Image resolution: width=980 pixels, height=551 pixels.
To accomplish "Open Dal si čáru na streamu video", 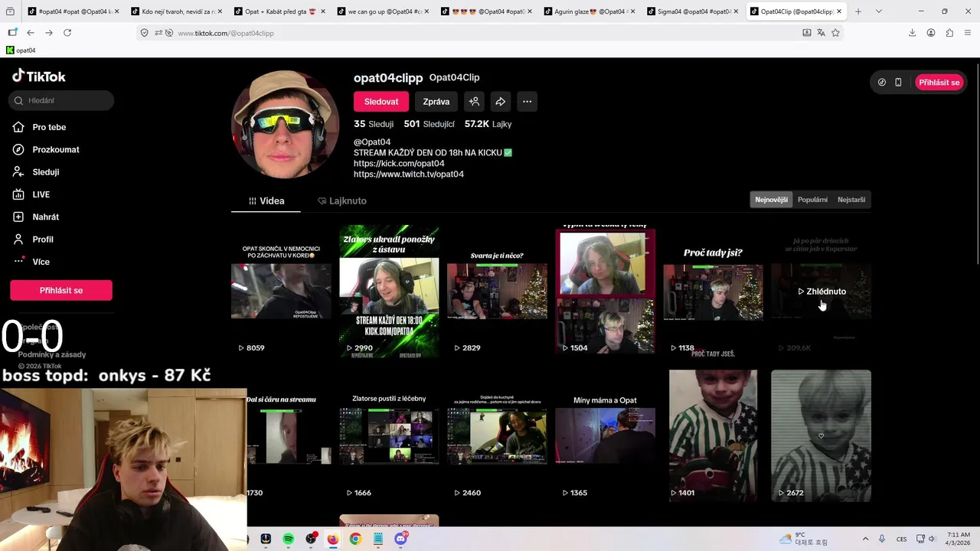I will pyautogui.click(x=289, y=435).
